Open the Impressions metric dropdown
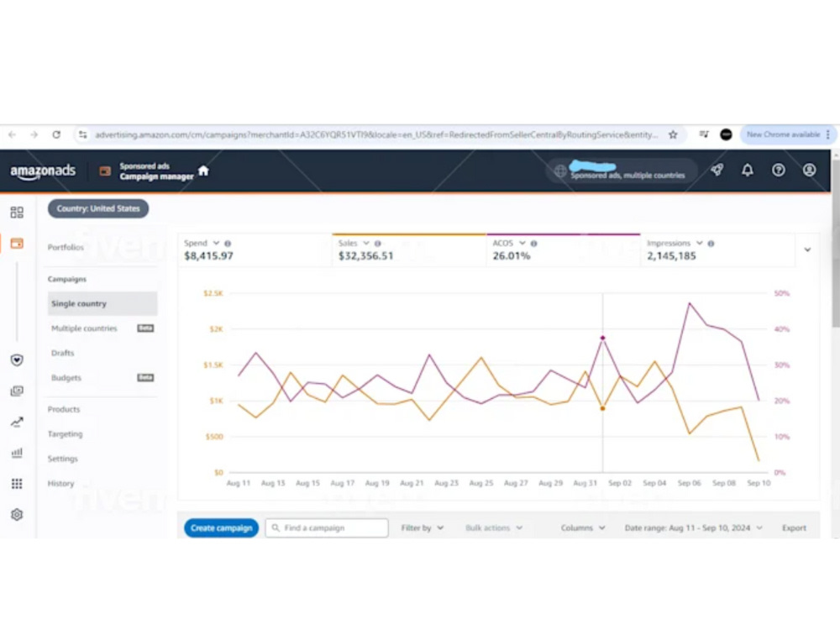Image resolution: width=840 pixels, height=630 pixels. 699,244
